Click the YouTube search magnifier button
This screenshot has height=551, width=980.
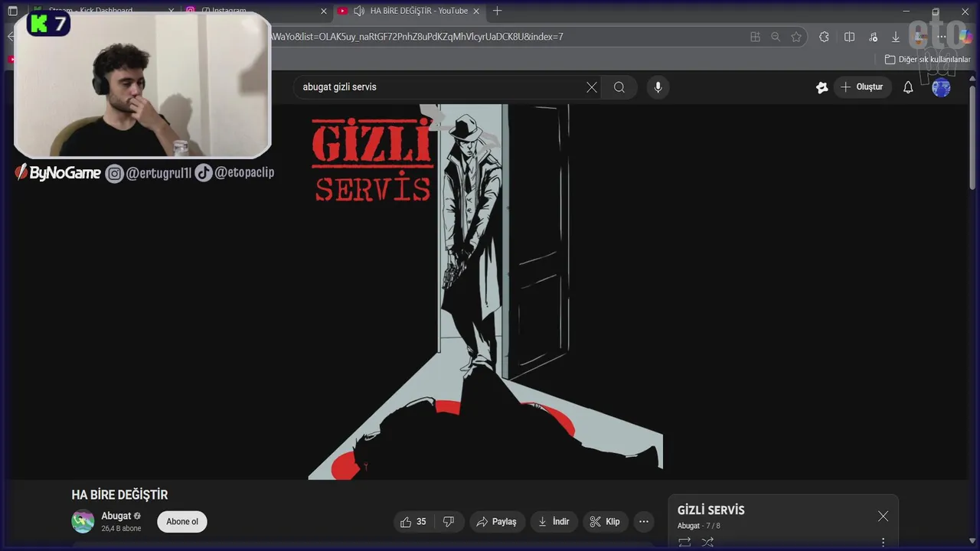pyautogui.click(x=619, y=87)
